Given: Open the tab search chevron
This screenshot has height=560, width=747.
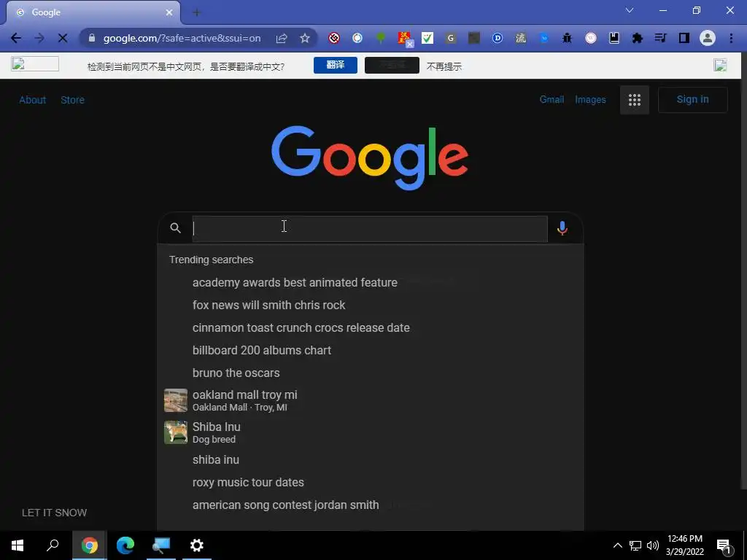Looking at the screenshot, I should click(x=630, y=10).
